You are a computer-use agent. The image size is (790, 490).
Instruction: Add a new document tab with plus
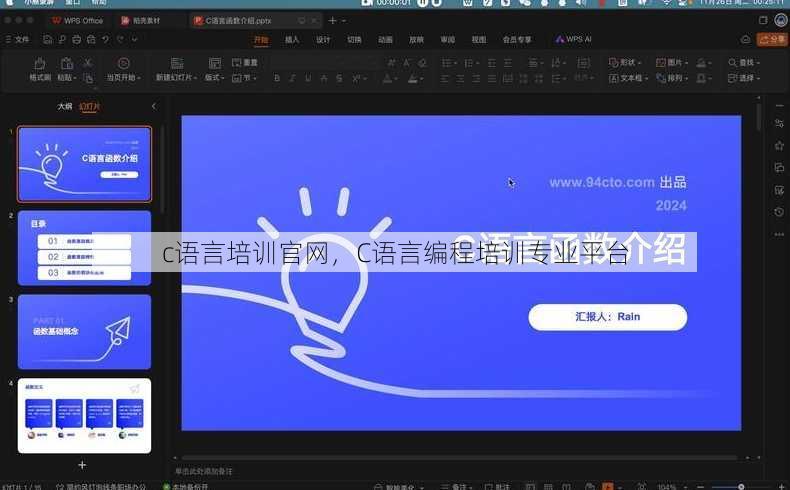click(333, 21)
